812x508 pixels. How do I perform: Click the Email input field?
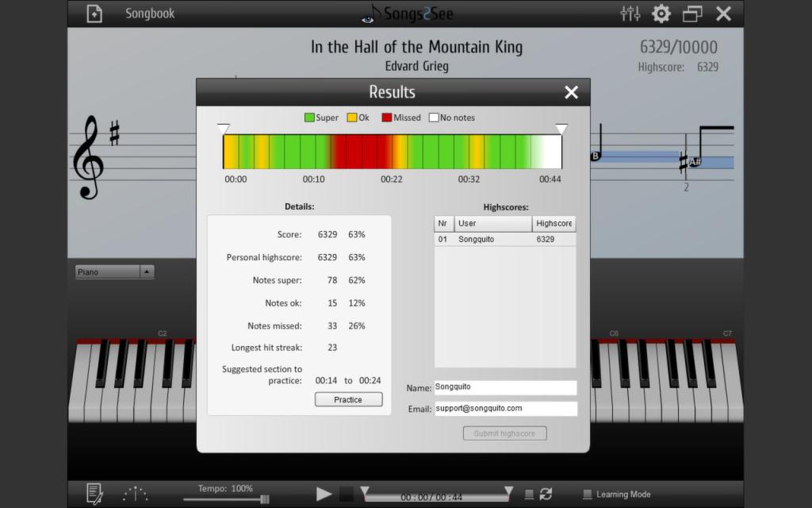coord(505,408)
